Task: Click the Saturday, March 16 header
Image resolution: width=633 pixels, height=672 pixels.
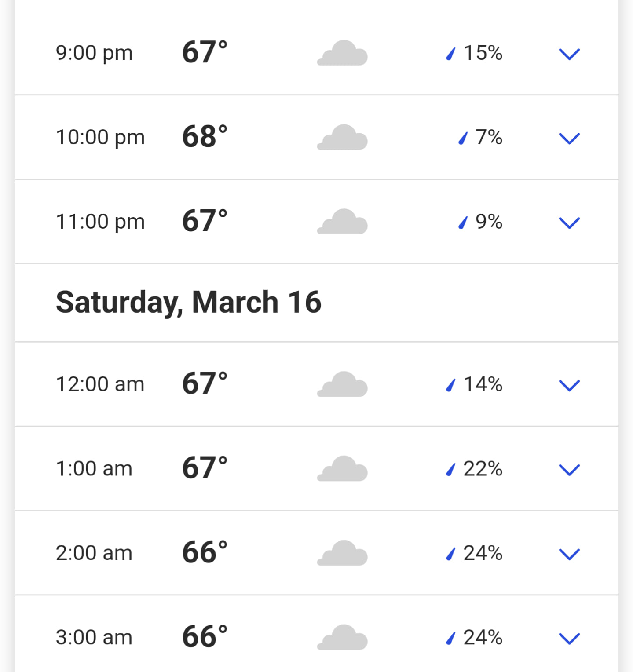Action: [188, 303]
